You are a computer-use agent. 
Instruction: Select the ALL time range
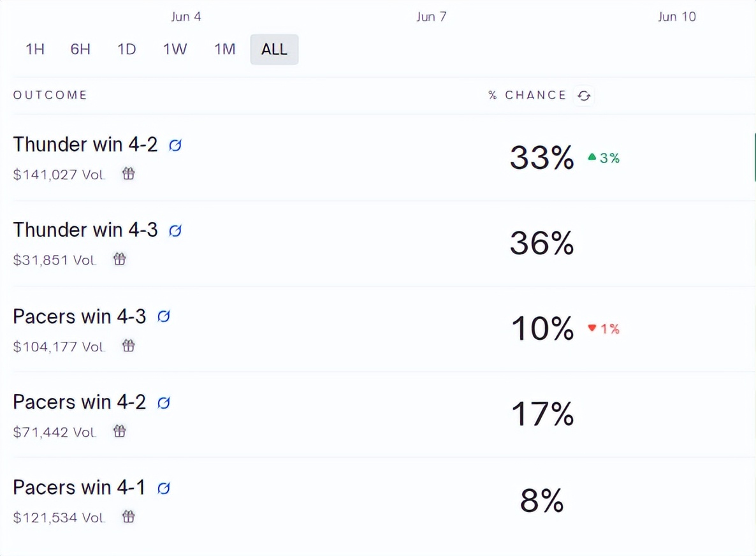pos(274,49)
